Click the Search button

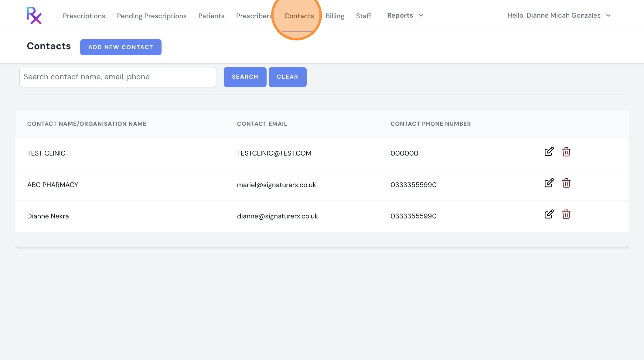(245, 77)
